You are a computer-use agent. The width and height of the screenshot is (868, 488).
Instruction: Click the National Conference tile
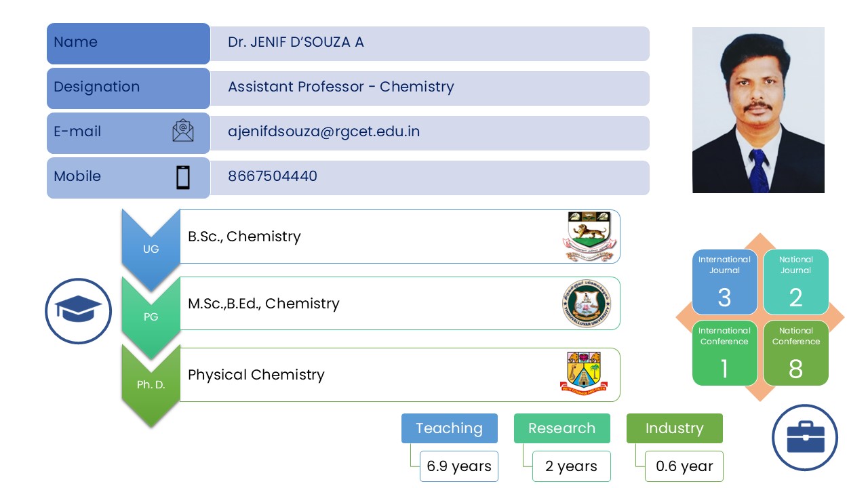coord(795,353)
